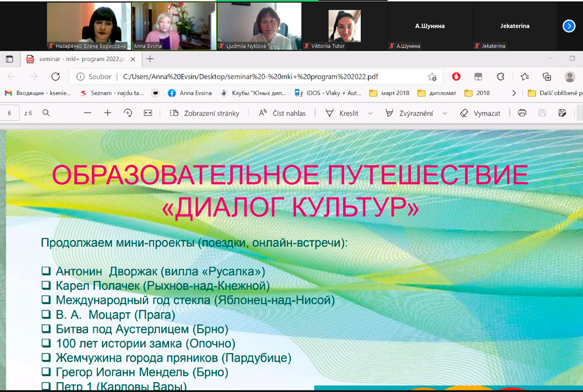Open the Anna Evsina Facebook bookmark
The width and height of the screenshot is (583, 392).
(x=190, y=93)
